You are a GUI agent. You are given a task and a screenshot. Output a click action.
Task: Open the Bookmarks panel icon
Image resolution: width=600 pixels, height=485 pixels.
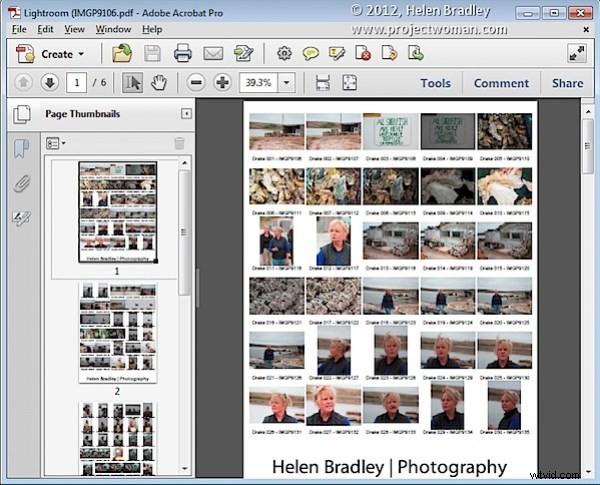22,149
